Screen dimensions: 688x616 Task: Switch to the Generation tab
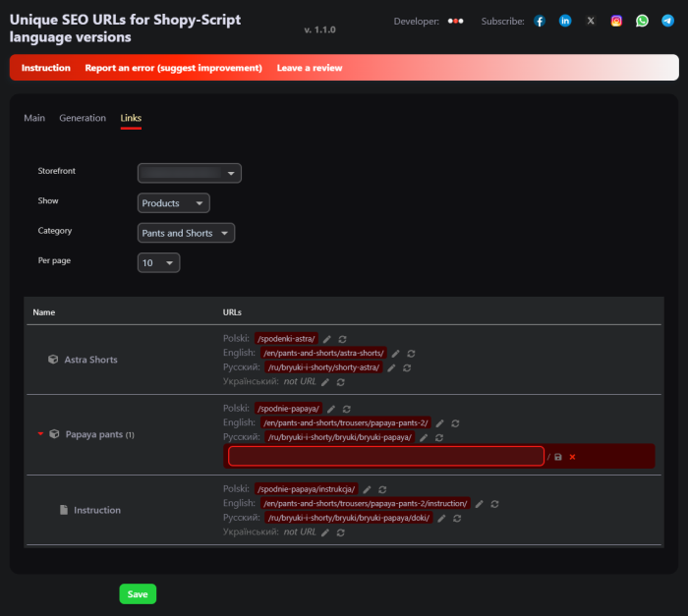point(83,118)
